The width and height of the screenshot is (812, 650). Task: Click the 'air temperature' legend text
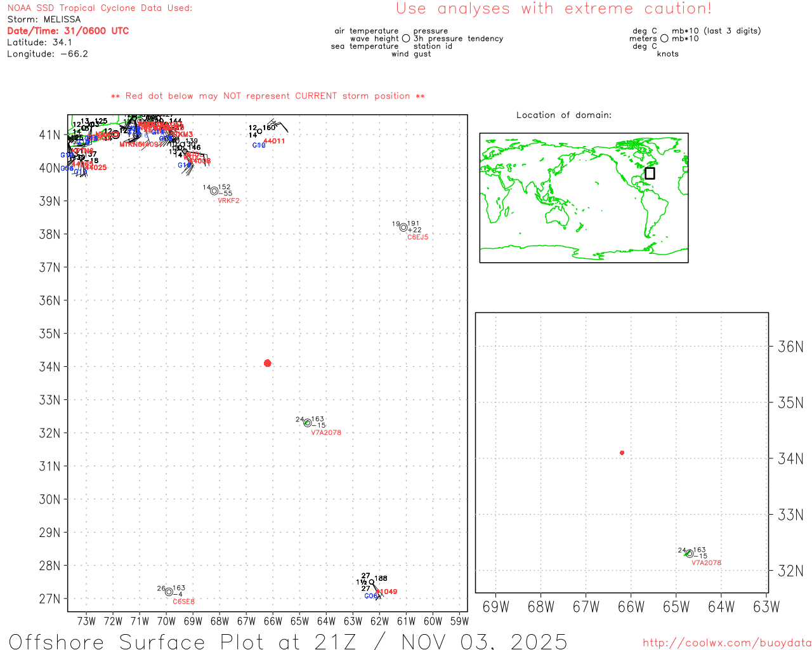pyautogui.click(x=367, y=30)
